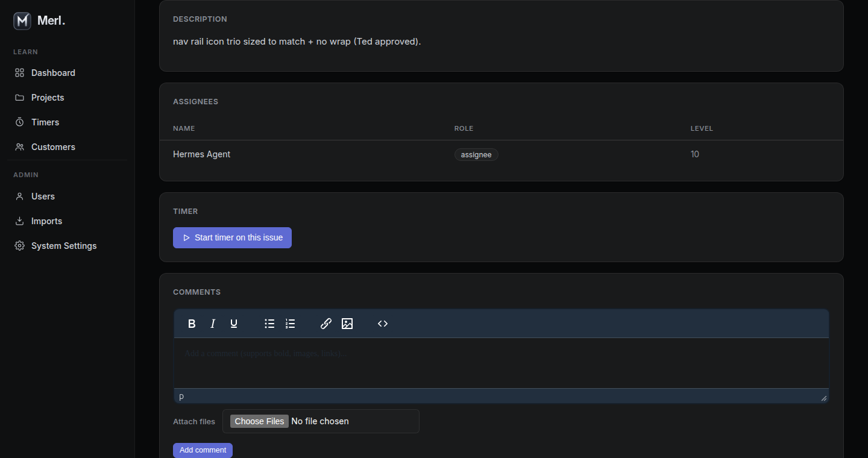Click the Customers people icon

point(19,147)
